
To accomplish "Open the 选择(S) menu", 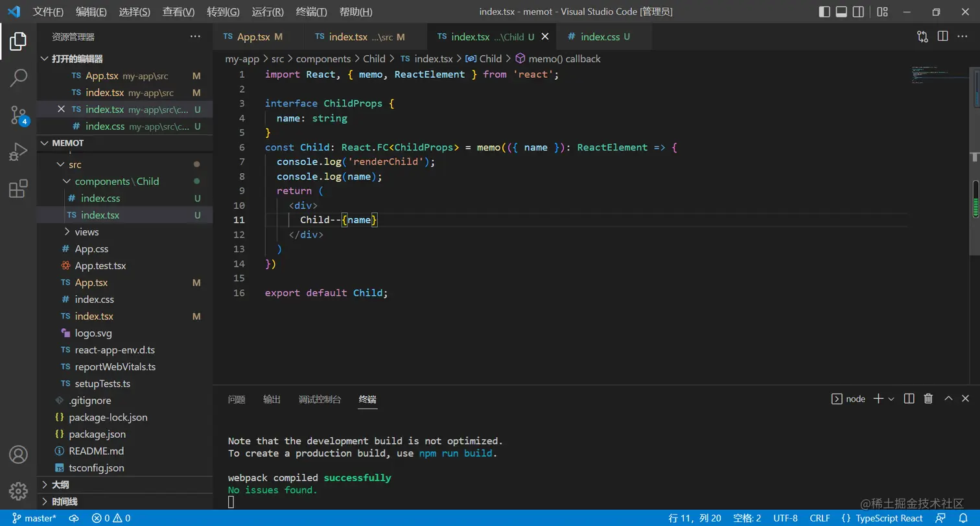I will tap(135, 12).
